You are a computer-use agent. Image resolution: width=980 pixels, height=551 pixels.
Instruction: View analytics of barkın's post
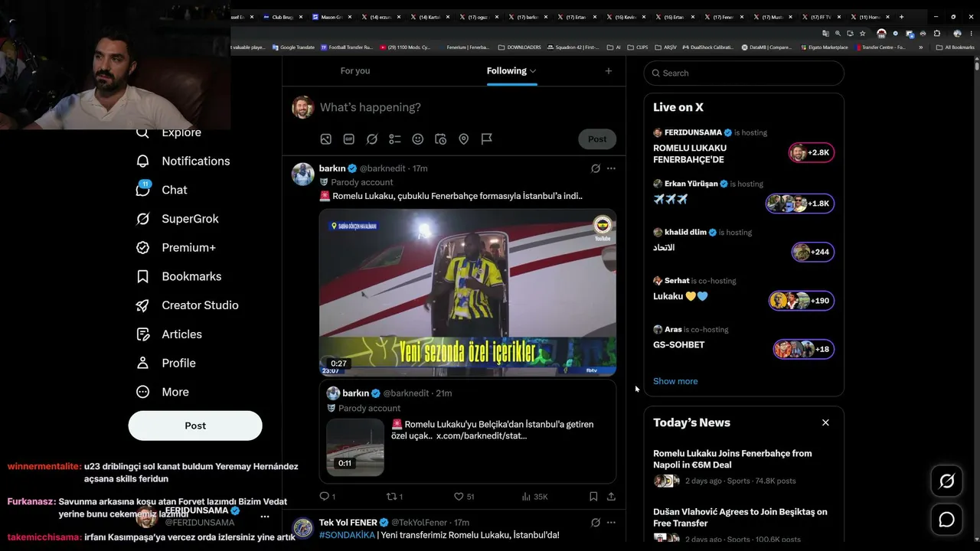(534, 497)
